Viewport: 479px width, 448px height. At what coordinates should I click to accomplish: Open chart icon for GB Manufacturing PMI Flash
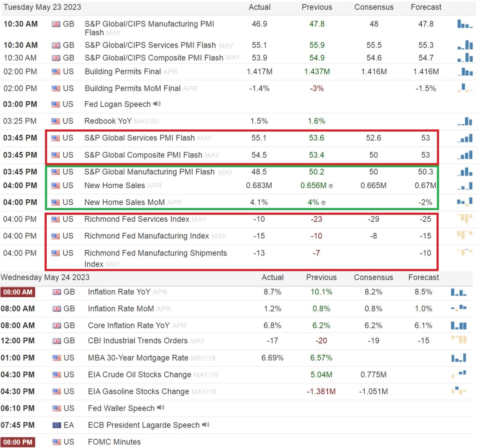465,24
